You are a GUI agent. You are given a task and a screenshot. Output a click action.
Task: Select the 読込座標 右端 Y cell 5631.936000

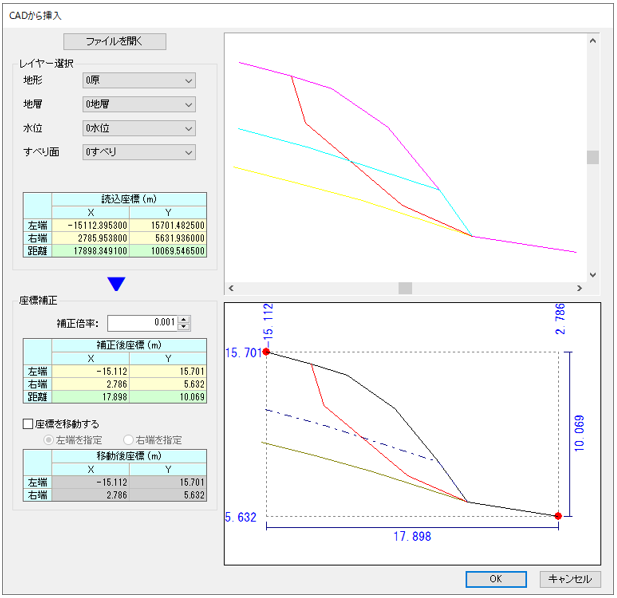pyautogui.click(x=168, y=238)
